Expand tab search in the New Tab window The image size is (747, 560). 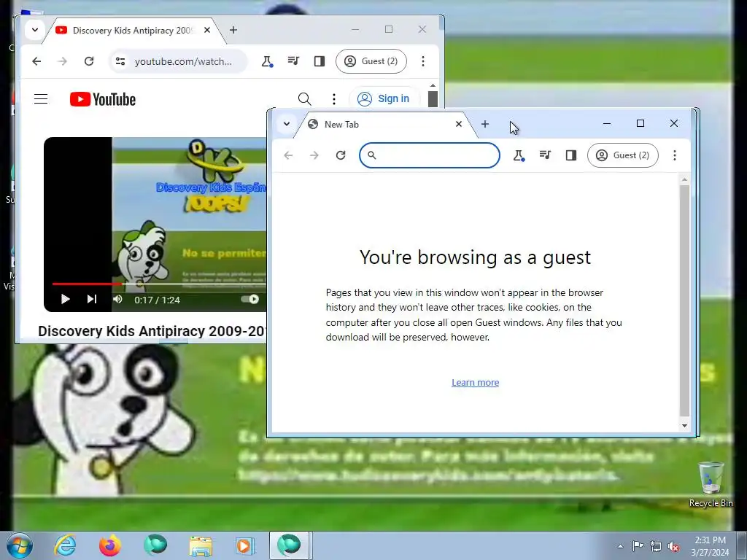coord(286,124)
